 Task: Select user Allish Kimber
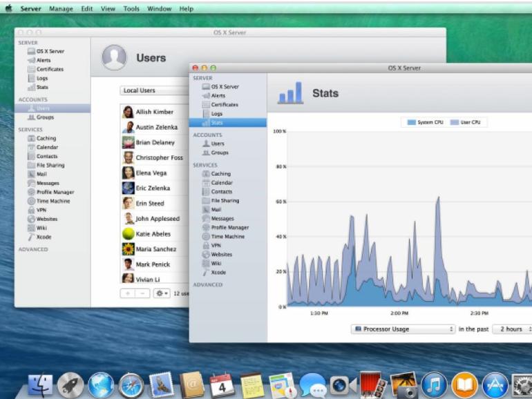click(154, 112)
